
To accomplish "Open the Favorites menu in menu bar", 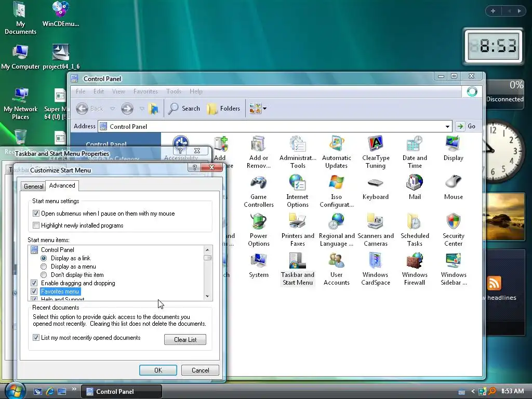I will [145, 91].
